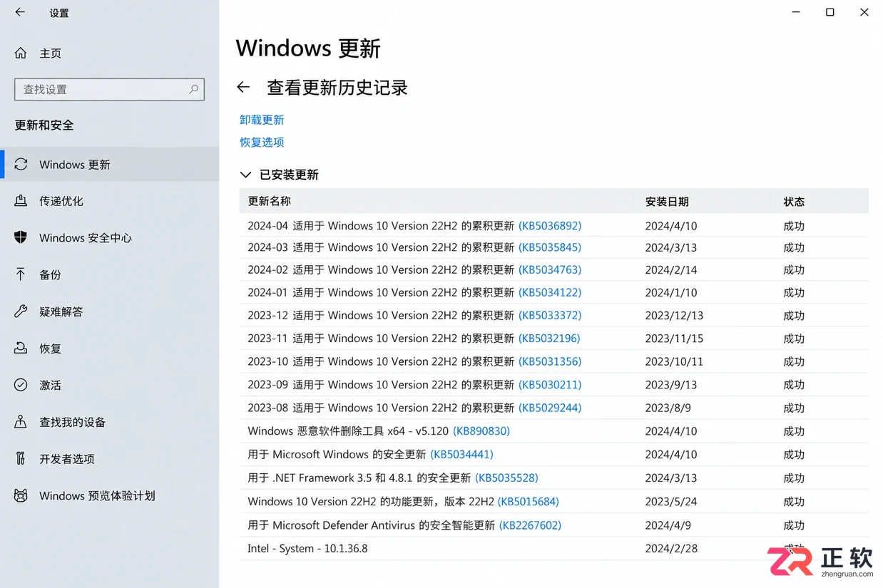Screen dimensions: 883x588
Task: Open KB5032196 link
Action: point(549,338)
